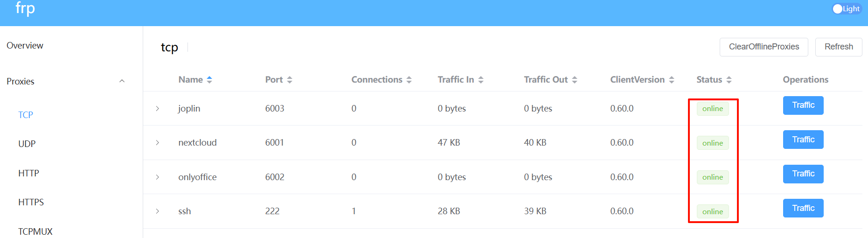
Task: Refresh the proxy list
Action: [839, 47]
